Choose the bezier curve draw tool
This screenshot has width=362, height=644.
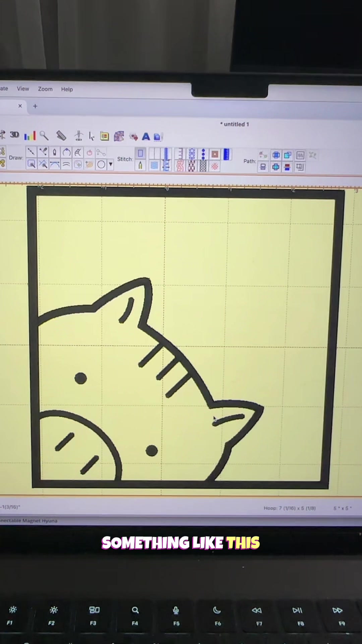point(55,164)
